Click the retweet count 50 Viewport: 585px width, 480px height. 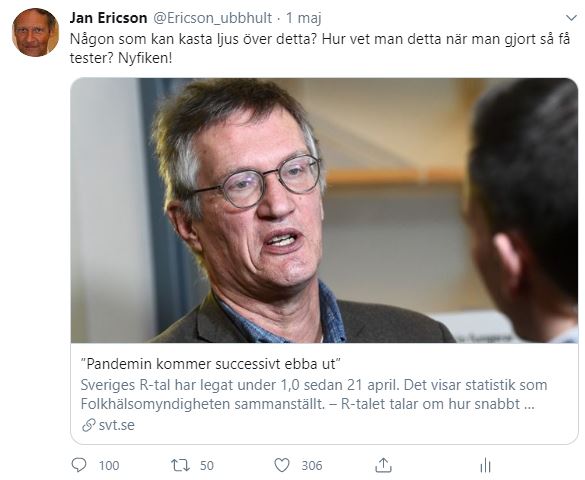click(x=207, y=465)
